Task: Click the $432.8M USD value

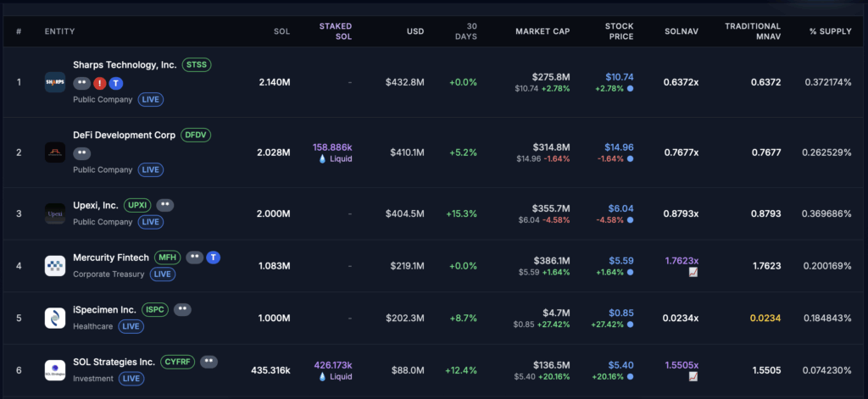Action: [405, 82]
